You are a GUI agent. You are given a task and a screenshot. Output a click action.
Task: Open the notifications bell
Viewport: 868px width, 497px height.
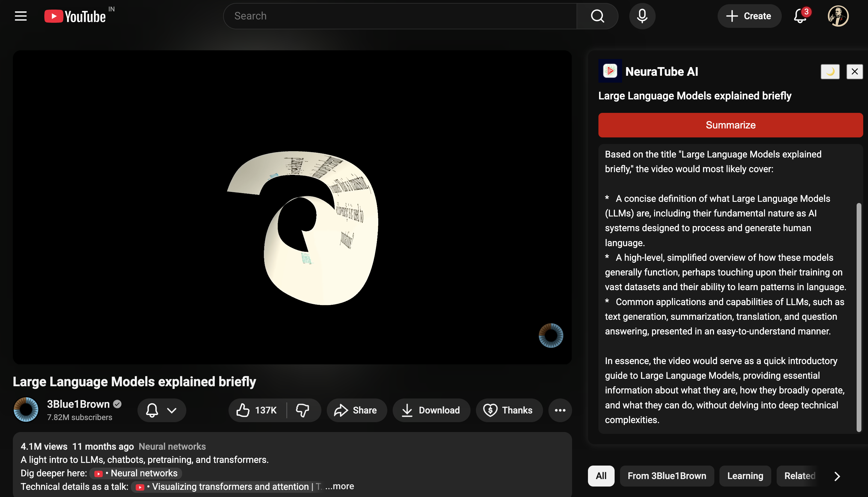[x=800, y=16]
